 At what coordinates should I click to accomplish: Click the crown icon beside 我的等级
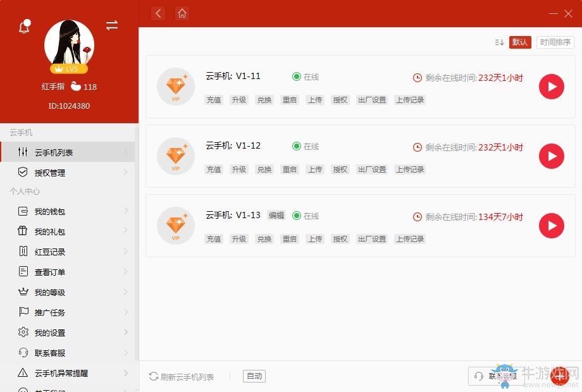coord(23,292)
